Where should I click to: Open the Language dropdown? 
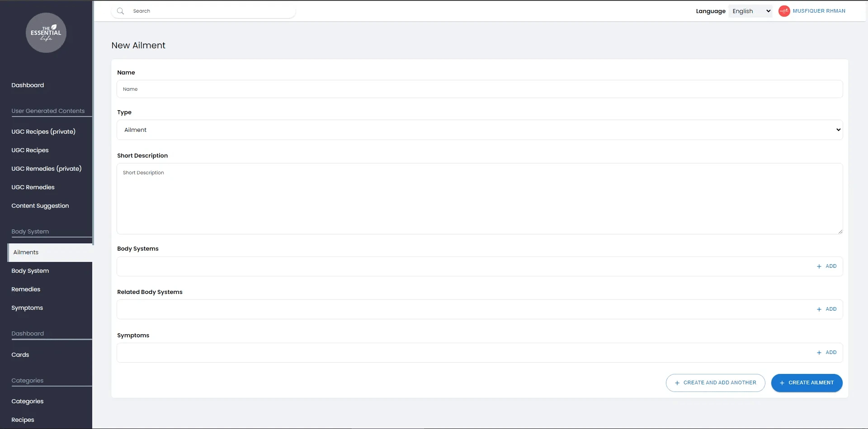click(750, 11)
